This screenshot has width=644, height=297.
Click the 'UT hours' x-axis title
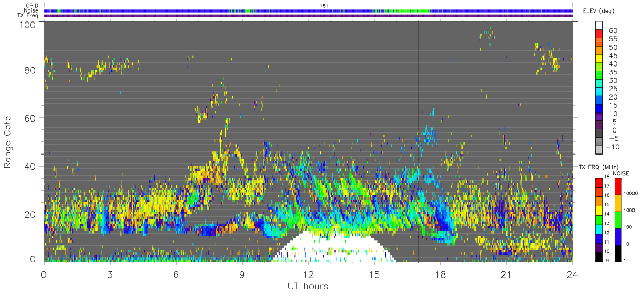[307, 286]
